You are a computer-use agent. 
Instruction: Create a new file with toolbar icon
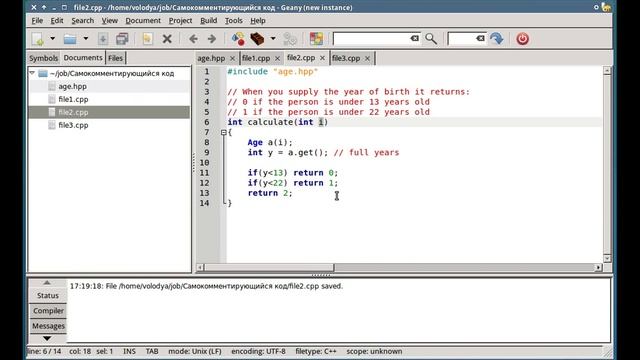(x=38, y=39)
